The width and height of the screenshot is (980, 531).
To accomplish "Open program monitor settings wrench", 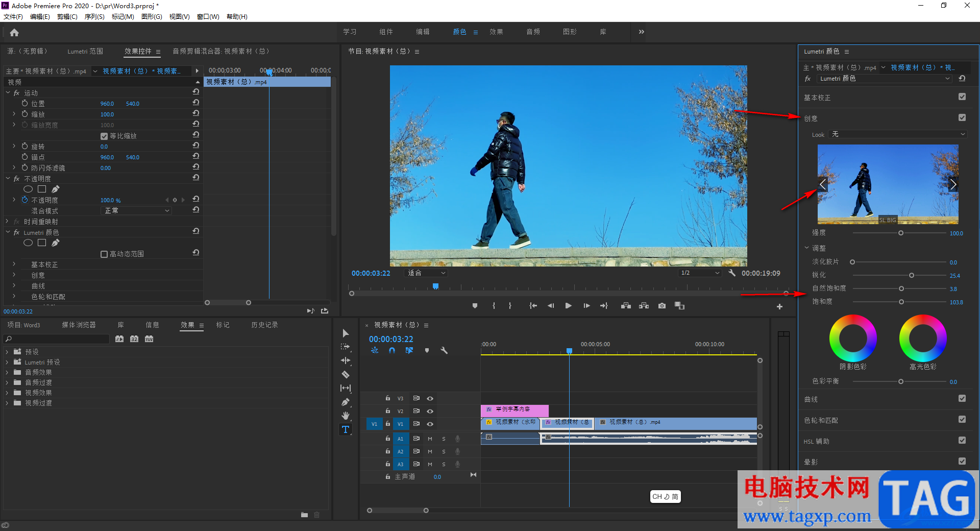I will point(731,273).
